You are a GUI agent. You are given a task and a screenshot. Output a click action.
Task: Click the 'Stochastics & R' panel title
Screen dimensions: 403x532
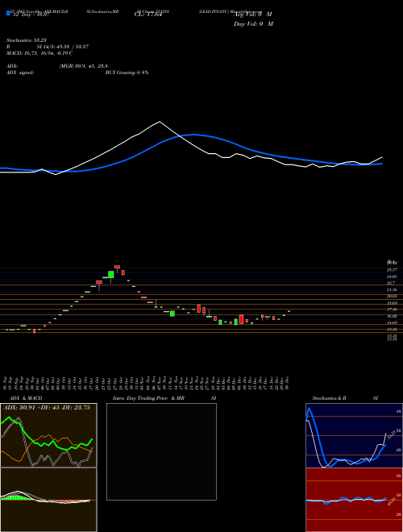[x=329, y=398]
